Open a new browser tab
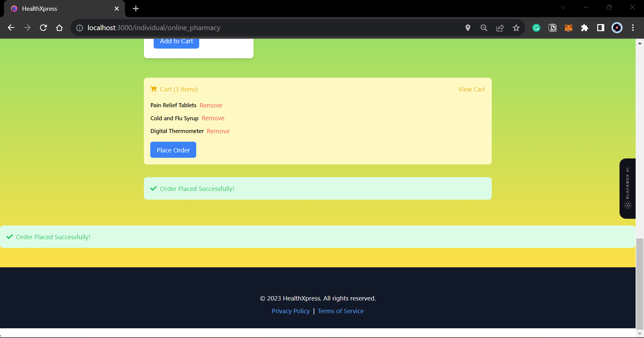The image size is (644, 338). click(136, 9)
